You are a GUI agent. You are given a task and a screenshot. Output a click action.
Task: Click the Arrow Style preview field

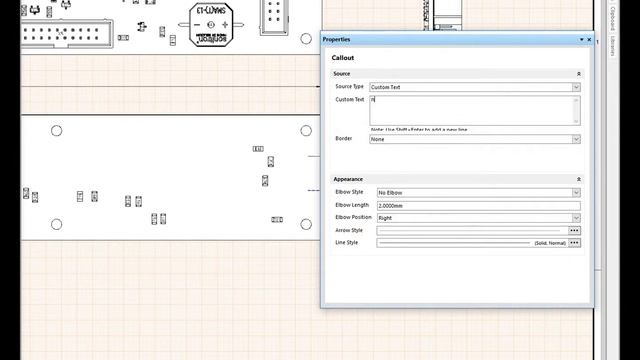[472, 231]
